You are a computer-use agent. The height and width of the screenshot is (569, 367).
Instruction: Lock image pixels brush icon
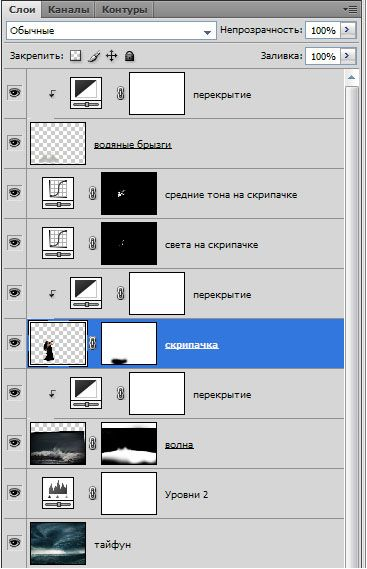(x=94, y=56)
